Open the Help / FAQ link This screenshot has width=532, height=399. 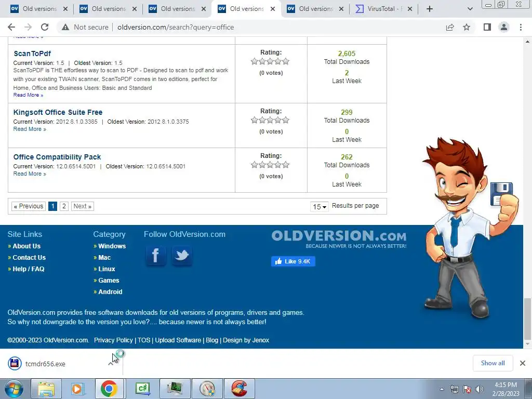(x=29, y=269)
